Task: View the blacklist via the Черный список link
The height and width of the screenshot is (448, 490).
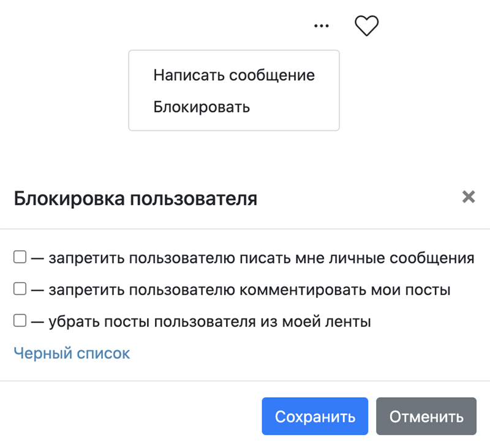Action: pos(72,353)
